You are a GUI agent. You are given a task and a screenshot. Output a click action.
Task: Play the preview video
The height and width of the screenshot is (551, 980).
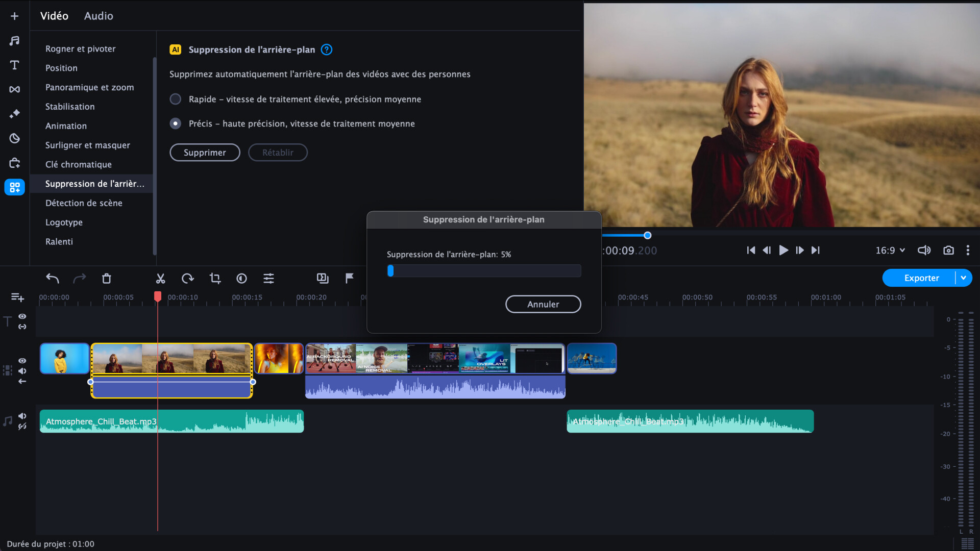click(x=783, y=250)
